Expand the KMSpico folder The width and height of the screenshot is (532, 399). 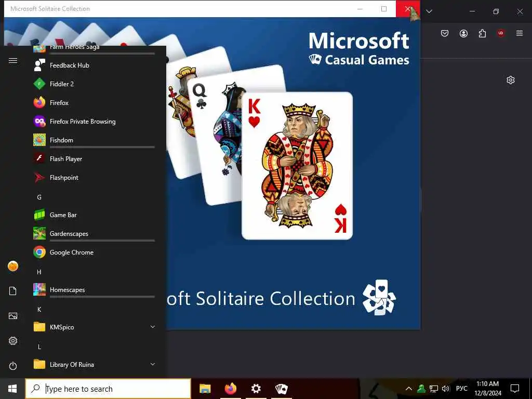95,327
